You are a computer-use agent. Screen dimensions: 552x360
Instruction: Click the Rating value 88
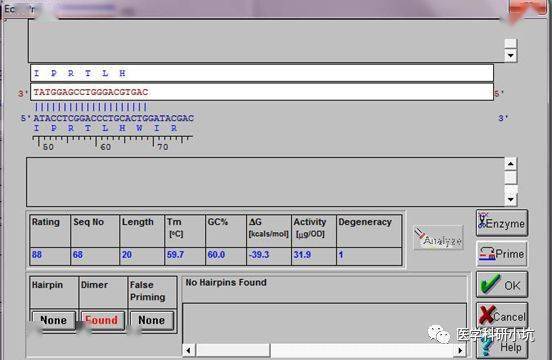click(x=37, y=254)
